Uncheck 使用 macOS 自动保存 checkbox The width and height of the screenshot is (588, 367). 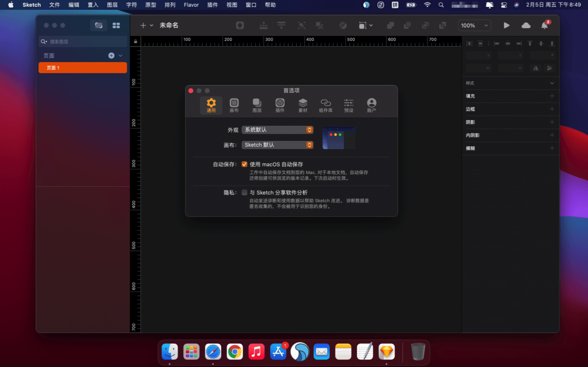click(244, 164)
